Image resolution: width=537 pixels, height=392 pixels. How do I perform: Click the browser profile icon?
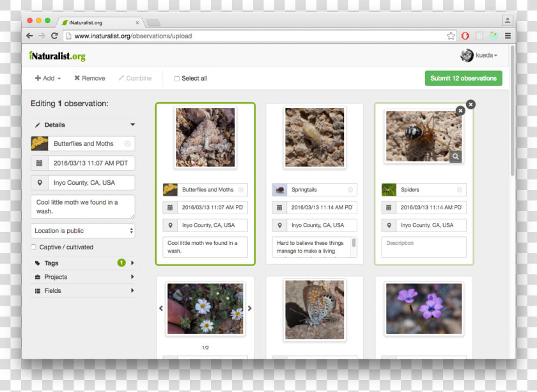(507, 20)
